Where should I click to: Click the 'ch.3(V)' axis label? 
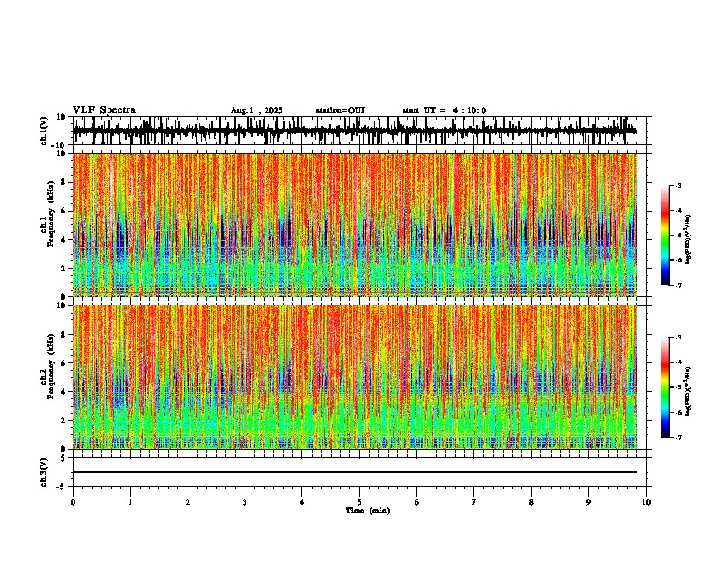tap(44, 473)
